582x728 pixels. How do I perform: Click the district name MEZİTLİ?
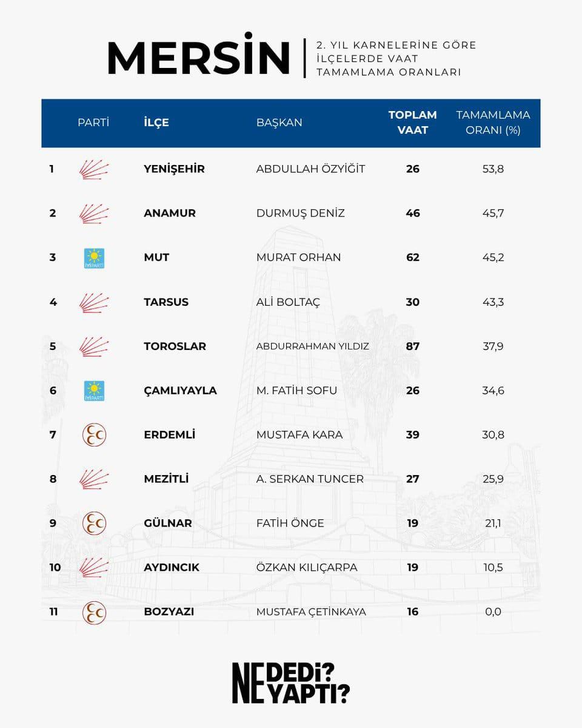point(166,479)
